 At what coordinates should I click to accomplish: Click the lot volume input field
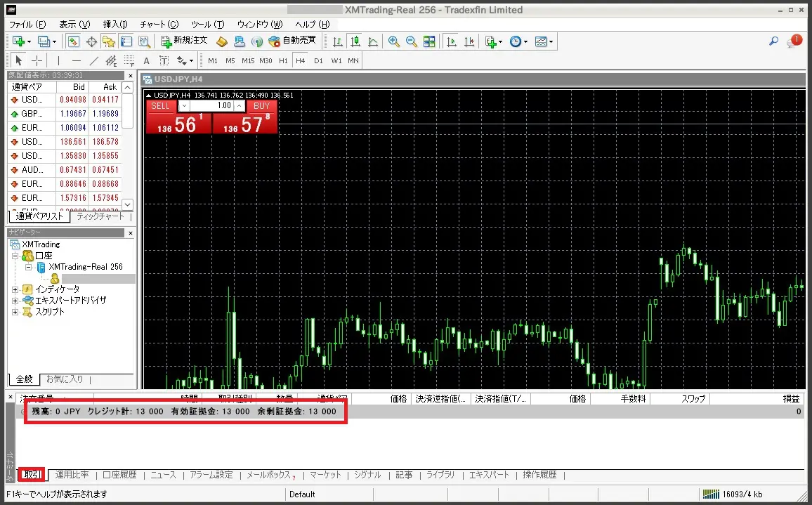coord(211,106)
